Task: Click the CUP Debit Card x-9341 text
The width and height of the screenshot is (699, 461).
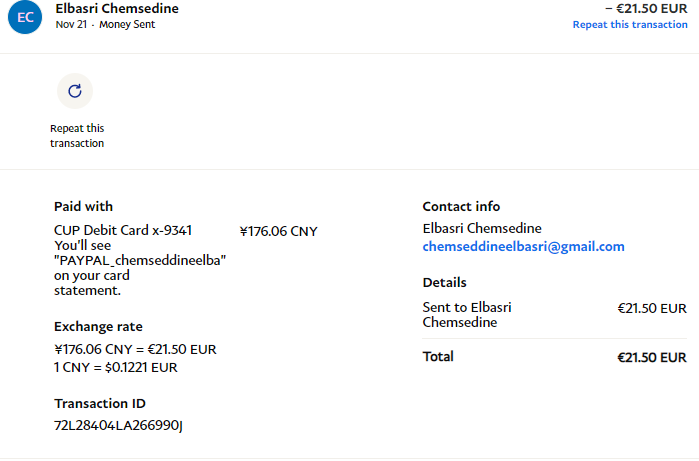Action: coord(123,231)
